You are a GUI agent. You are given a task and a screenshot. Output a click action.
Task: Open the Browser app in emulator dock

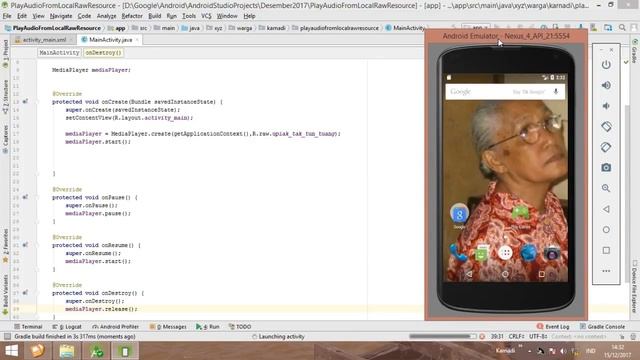(x=528, y=253)
